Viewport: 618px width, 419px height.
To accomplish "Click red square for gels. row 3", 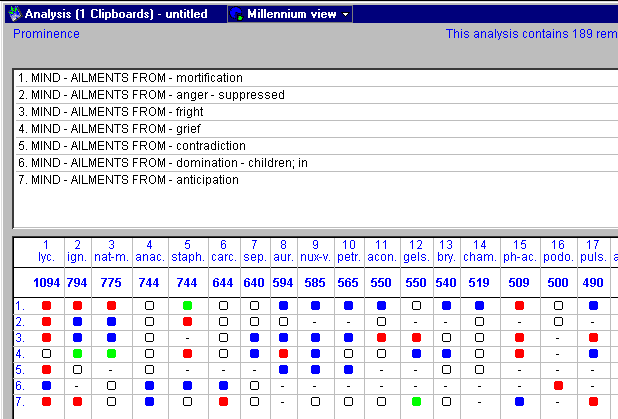I will (x=416, y=337).
